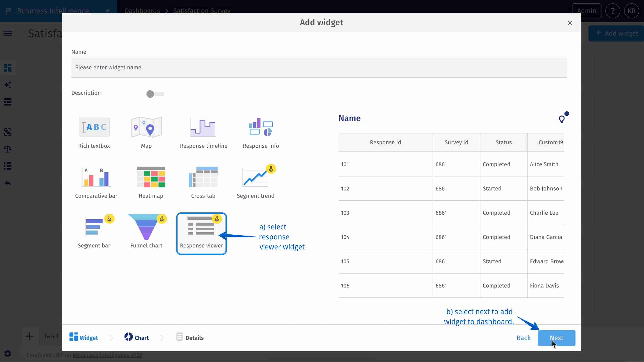644x362 pixels.
Task: Pick the Response timeline widget
Action: 203,127
